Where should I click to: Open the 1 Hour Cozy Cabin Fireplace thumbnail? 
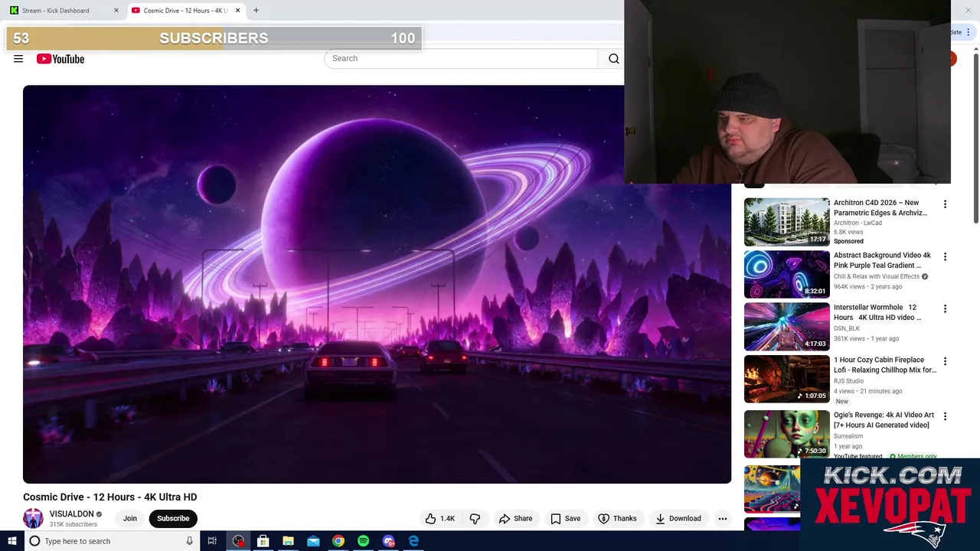click(x=786, y=379)
